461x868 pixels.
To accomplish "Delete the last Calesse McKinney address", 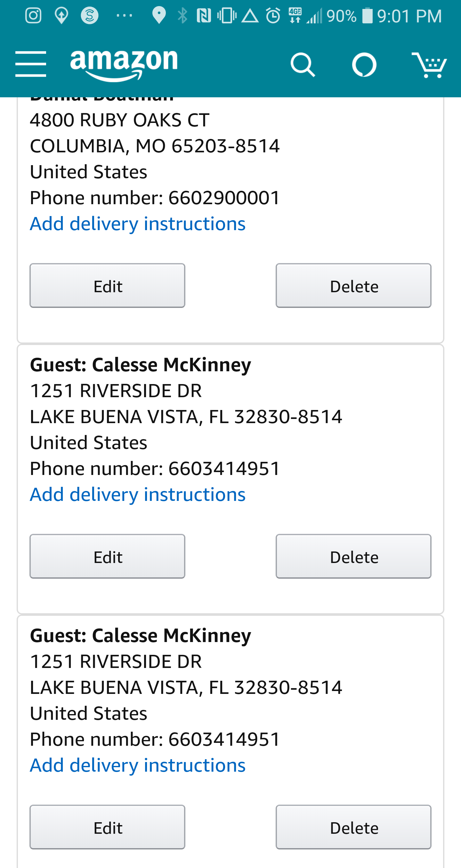I will 353,827.
